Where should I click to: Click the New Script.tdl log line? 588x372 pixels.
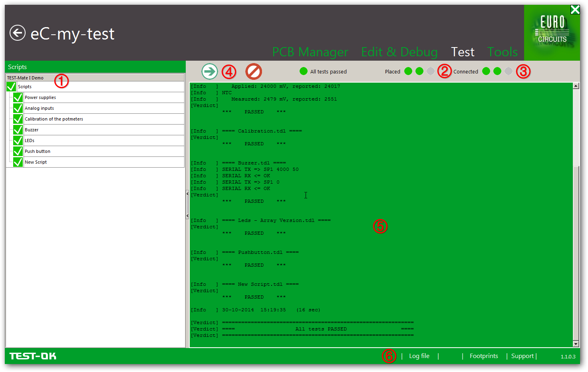click(x=245, y=284)
